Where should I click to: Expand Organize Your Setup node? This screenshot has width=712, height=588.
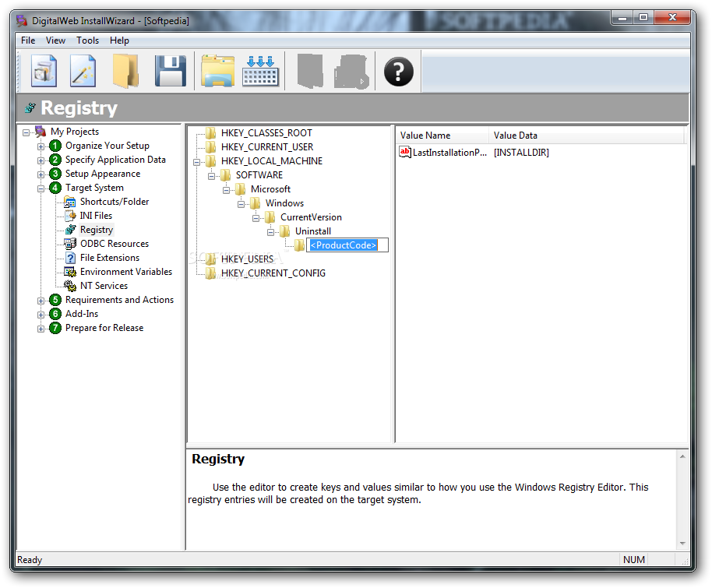[x=41, y=147]
